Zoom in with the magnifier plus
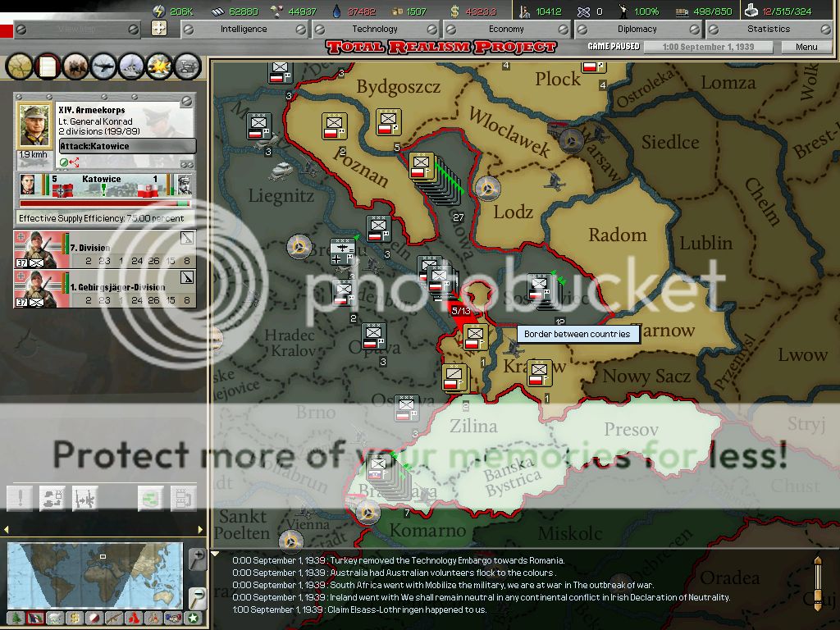 tap(198, 559)
